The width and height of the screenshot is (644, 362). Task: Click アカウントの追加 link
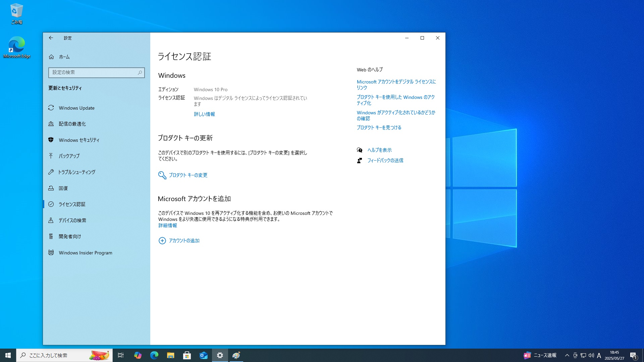coord(184,241)
